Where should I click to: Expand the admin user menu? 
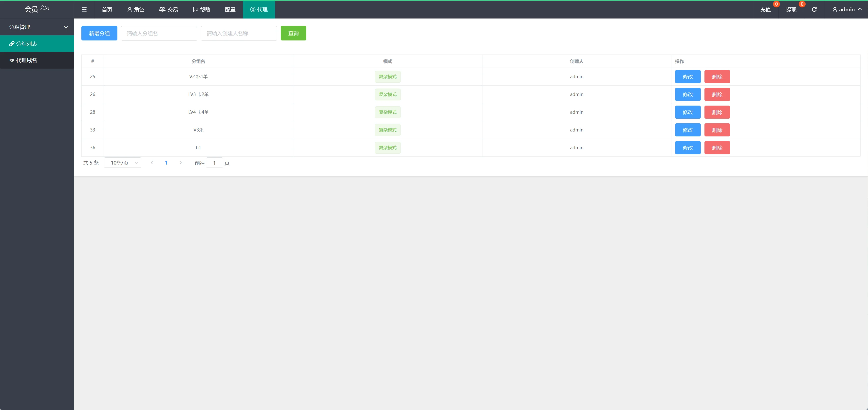[847, 9]
